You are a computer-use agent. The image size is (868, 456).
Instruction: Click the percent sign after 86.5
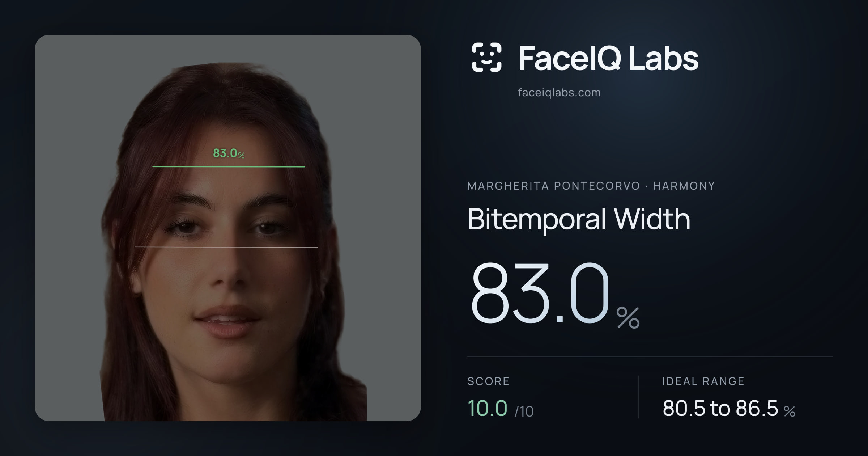(x=790, y=411)
